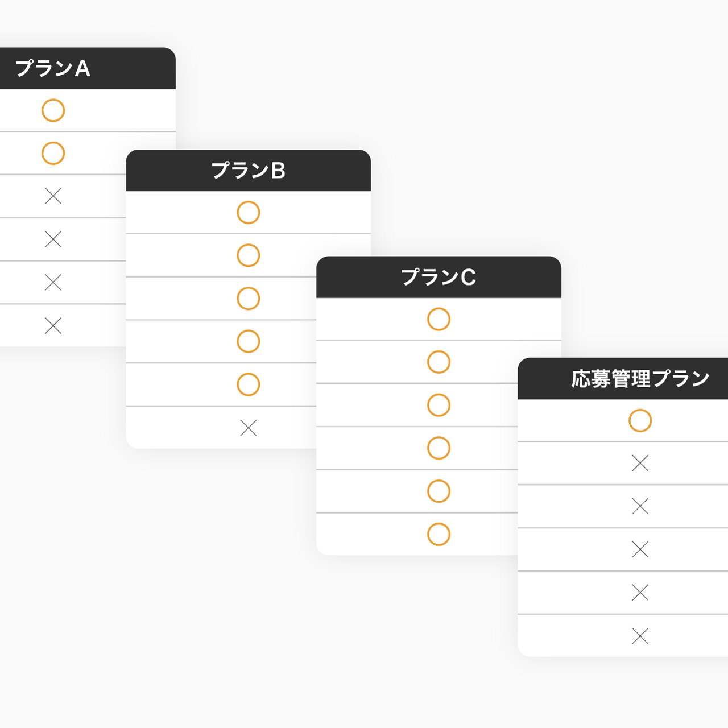Select first orange circle under プランA
Viewport: 728px width, 728px height.
click(53, 110)
